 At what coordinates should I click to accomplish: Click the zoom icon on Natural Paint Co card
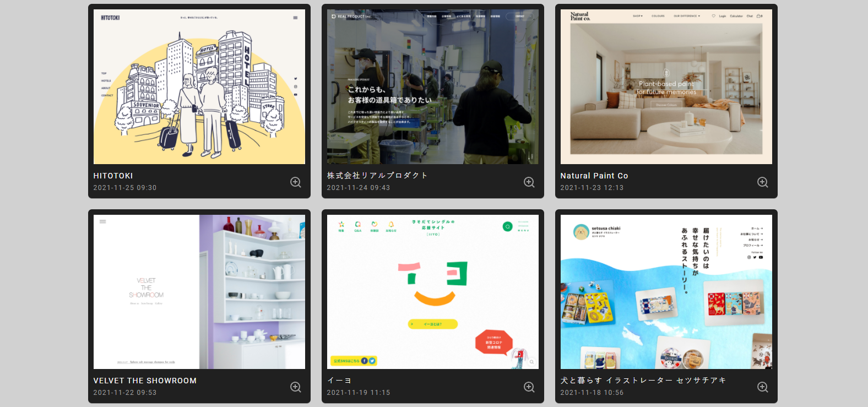[x=763, y=182]
